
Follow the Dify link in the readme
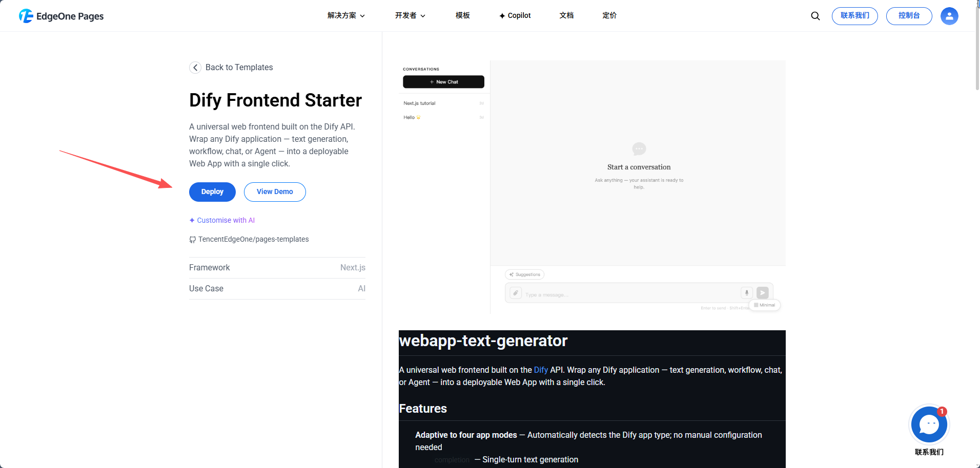[541, 370]
